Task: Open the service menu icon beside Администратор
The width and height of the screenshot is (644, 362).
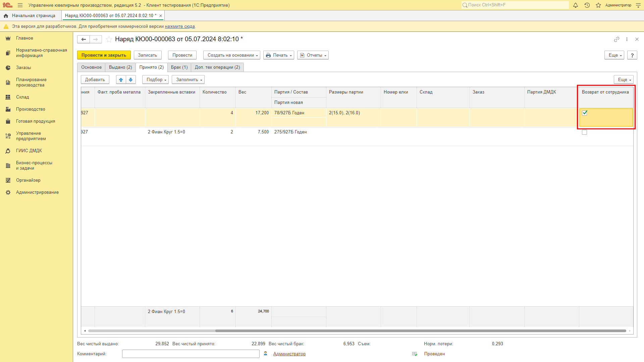Action: [x=638, y=5]
